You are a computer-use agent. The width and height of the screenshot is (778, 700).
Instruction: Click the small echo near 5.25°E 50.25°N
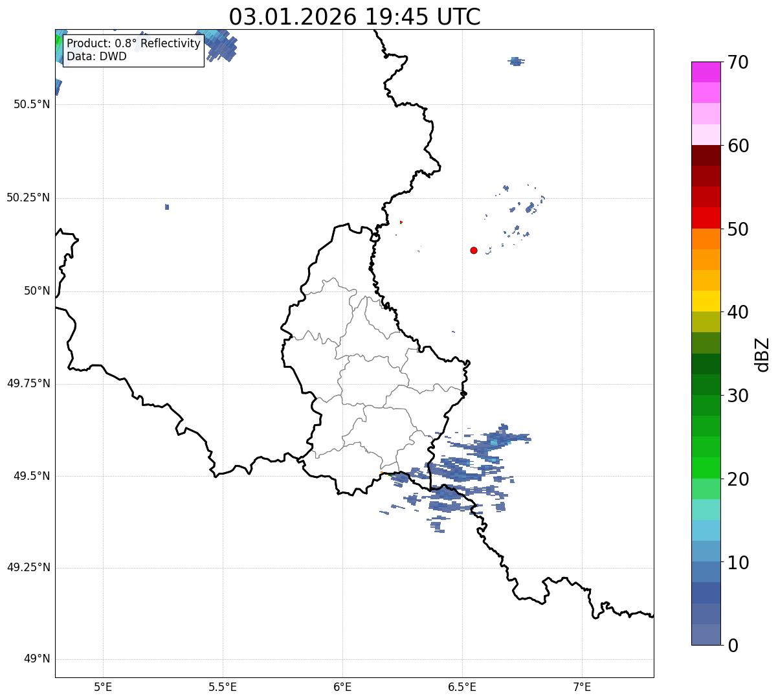[167, 207]
